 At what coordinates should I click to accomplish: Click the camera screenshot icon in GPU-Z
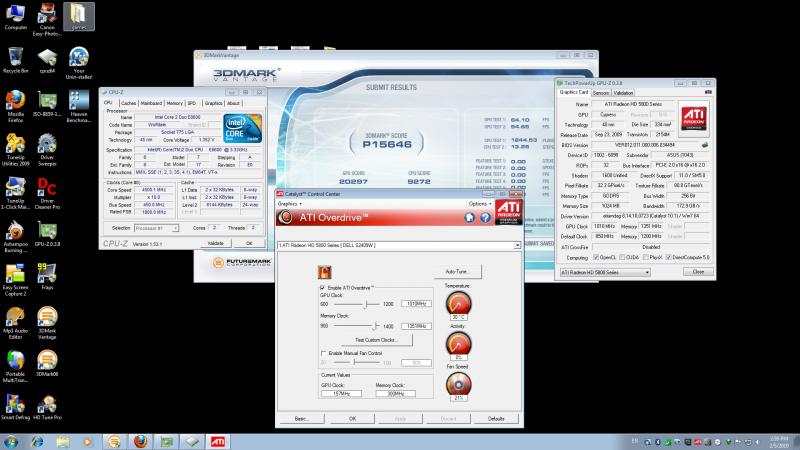coord(708,92)
